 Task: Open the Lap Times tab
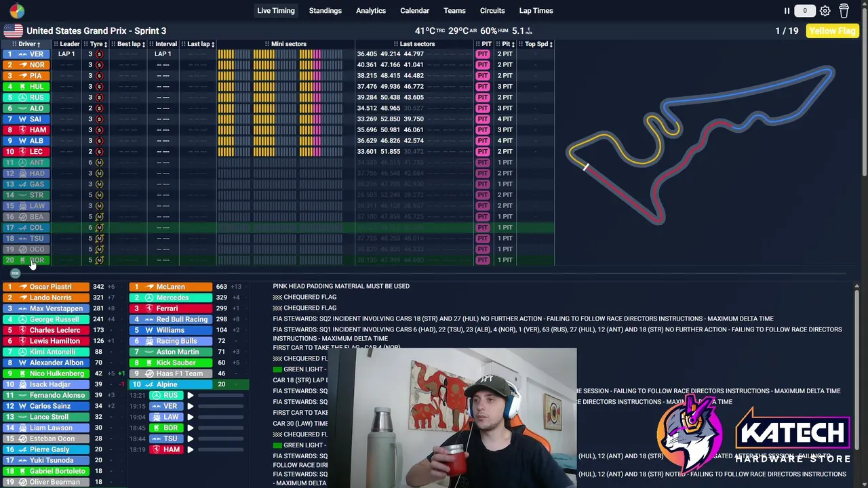536,11
